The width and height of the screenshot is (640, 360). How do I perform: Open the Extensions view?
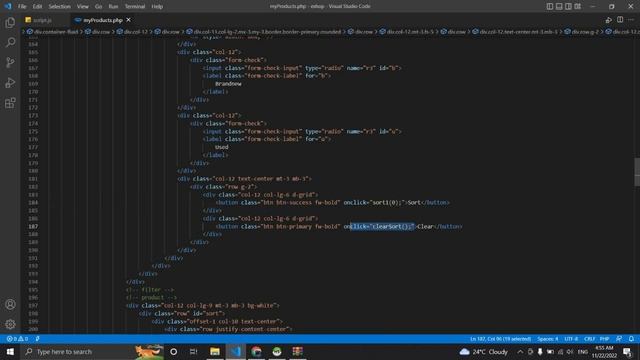tap(10, 103)
